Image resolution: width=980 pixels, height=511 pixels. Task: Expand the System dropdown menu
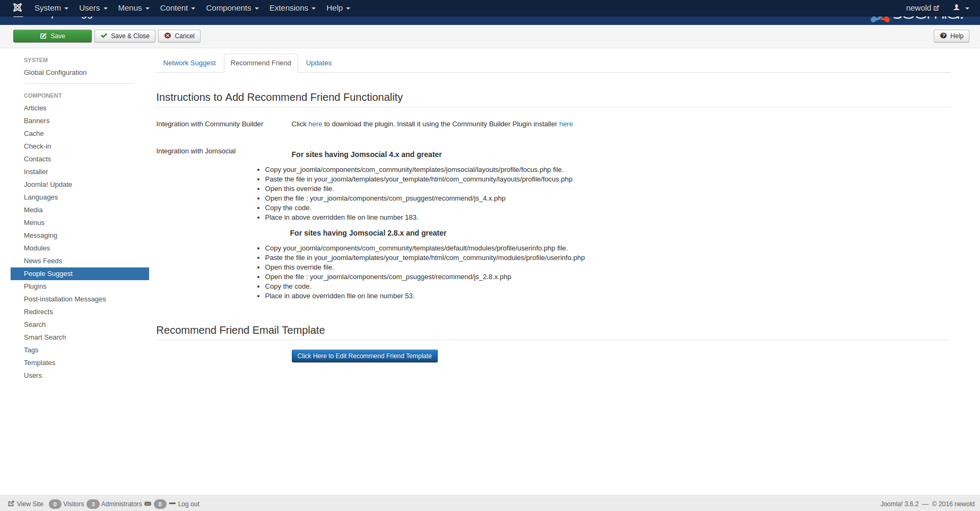point(51,8)
